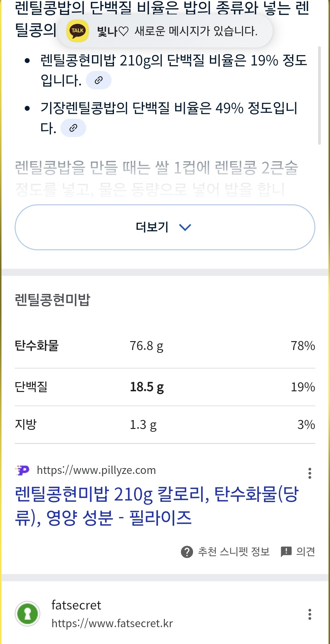
Task: Tap the pillyze site favicon
Action: pyautogui.click(x=22, y=470)
